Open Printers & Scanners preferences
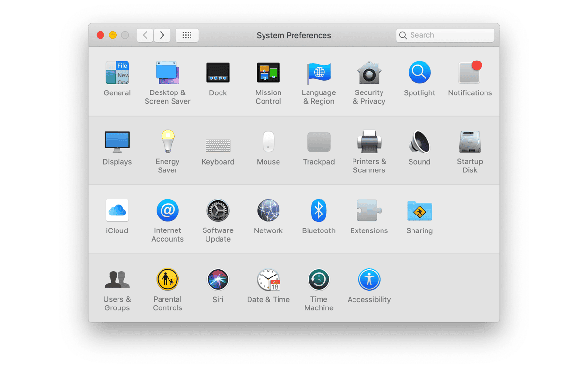588x368 pixels. pyautogui.click(x=369, y=142)
